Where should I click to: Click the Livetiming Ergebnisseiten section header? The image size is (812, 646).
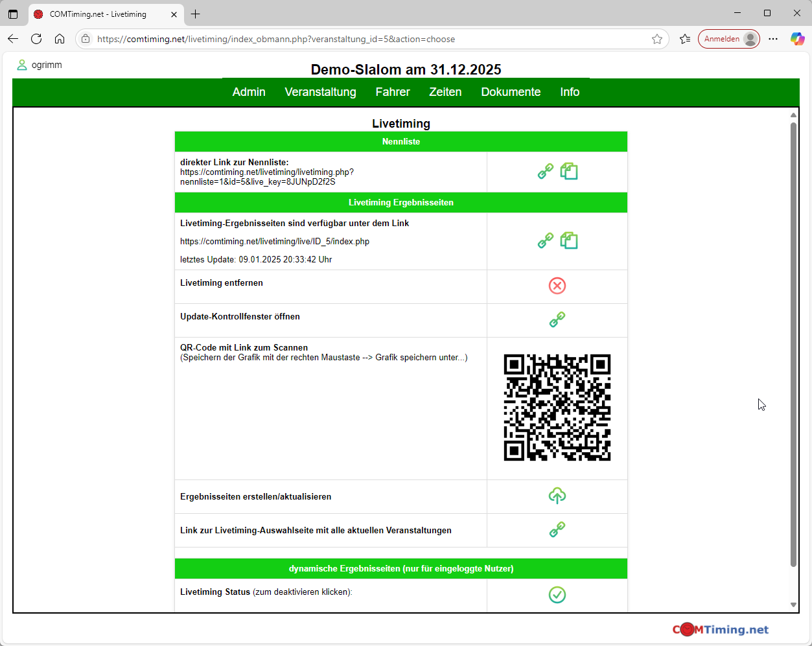401,202
